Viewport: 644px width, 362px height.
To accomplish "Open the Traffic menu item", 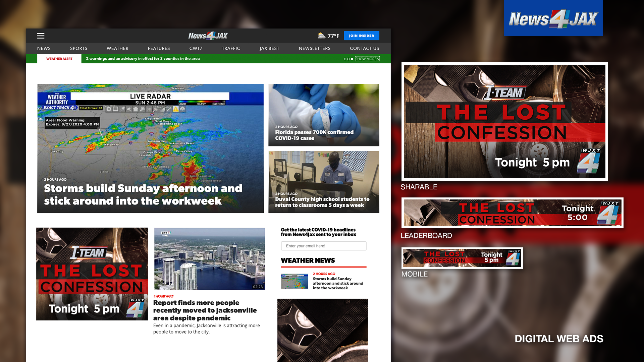I will point(231,49).
